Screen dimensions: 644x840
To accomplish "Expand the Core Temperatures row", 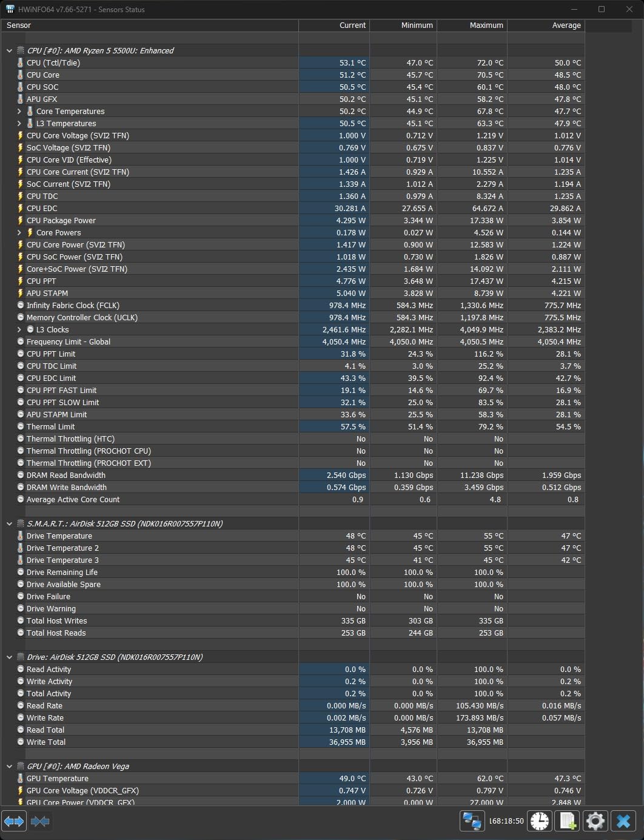I will click(x=19, y=112).
